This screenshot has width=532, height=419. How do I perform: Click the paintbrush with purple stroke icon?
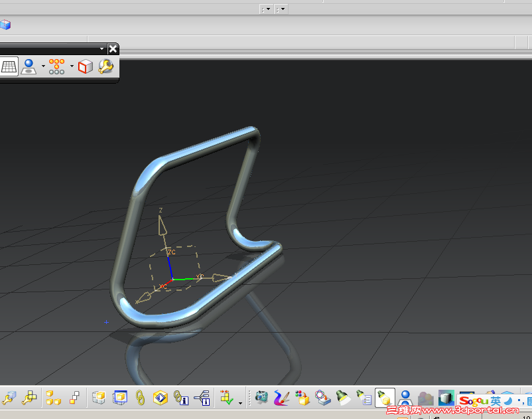pos(282,398)
